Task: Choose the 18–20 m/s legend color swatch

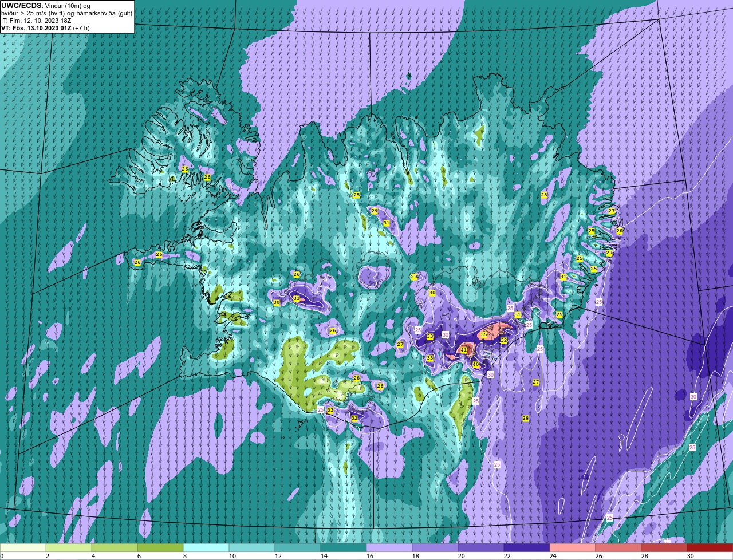Action: tap(435, 548)
